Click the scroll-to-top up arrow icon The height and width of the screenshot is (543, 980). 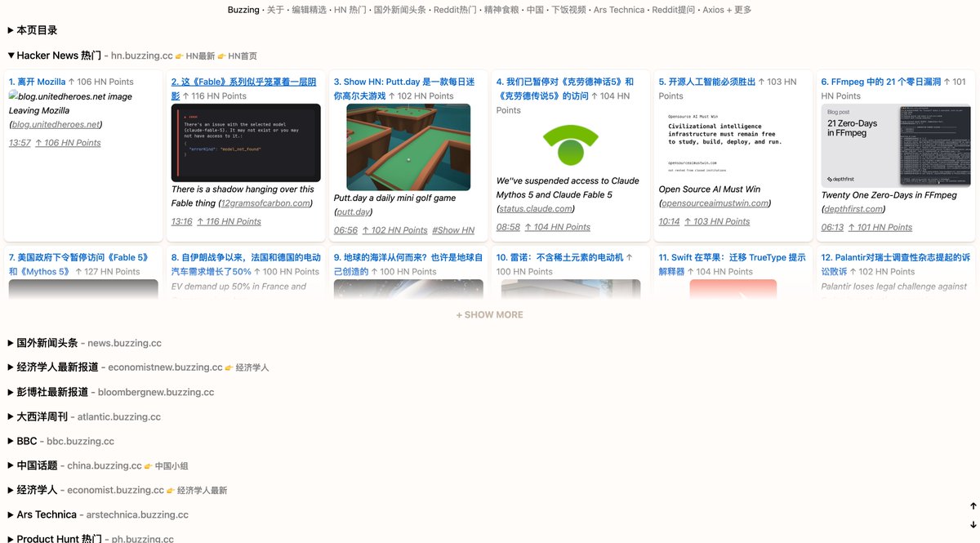tap(973, 507)
